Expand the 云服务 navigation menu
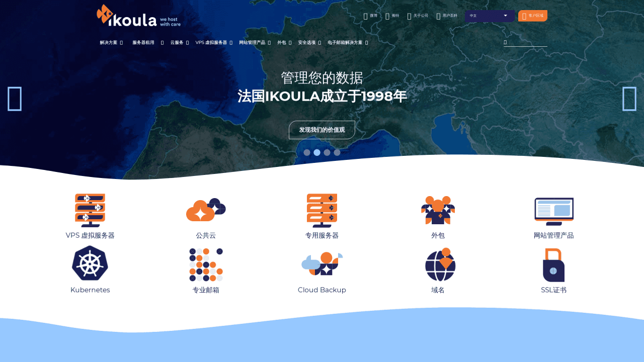644x362 pixels. click(179, 43)
